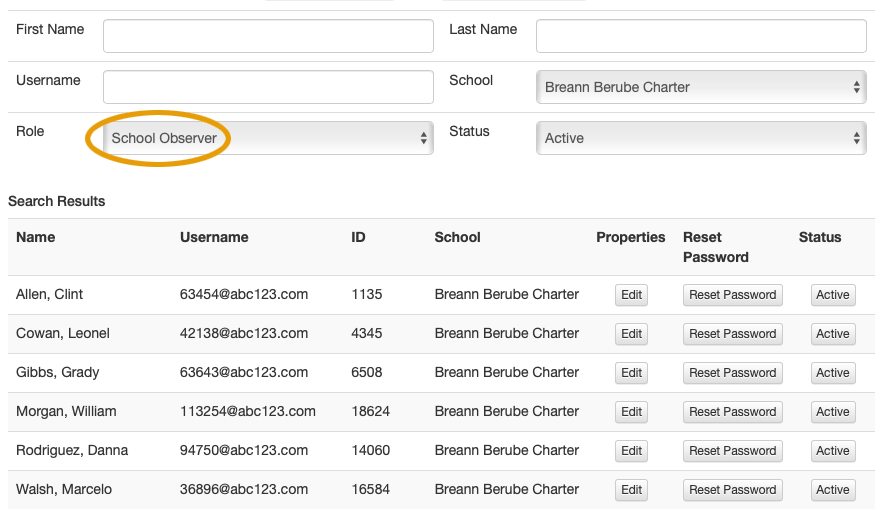Click username 113254@abc123.com
886x524 pixels.
tap(247, 412)
